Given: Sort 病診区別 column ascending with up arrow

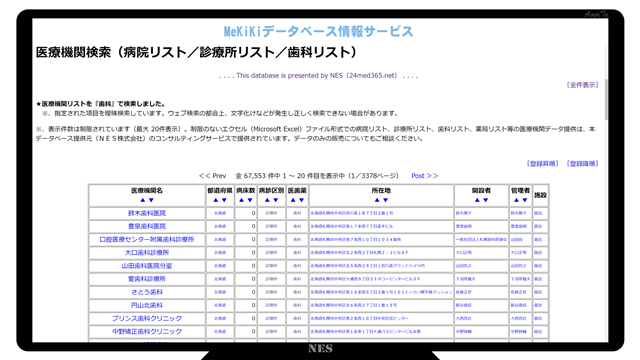Looking at the screenshot, I should (267, 200).
